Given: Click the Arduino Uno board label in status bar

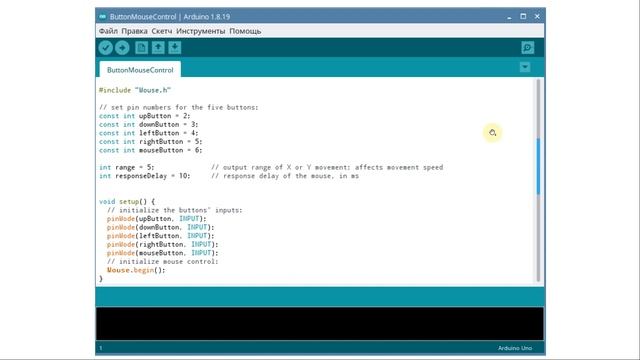Looking at the screenshot, I should click(515, 348).
